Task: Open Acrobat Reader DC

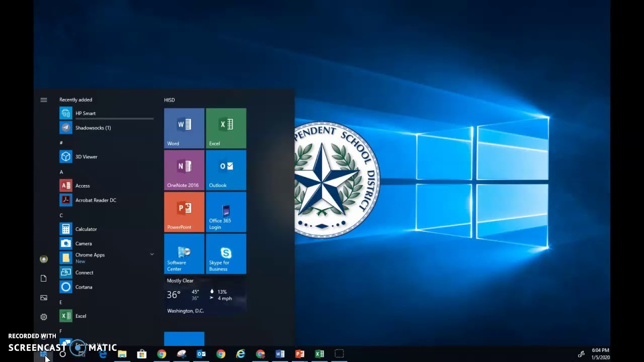Action: click(106, 200)
